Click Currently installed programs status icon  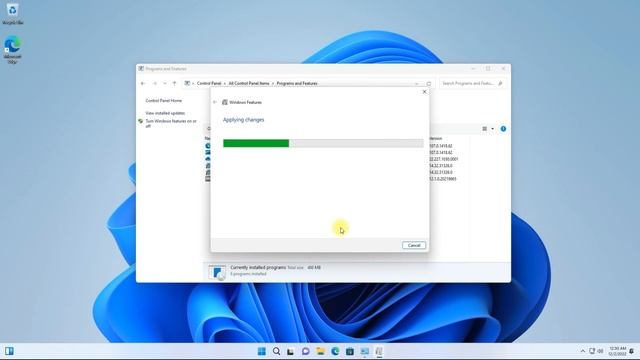point(217,272)
